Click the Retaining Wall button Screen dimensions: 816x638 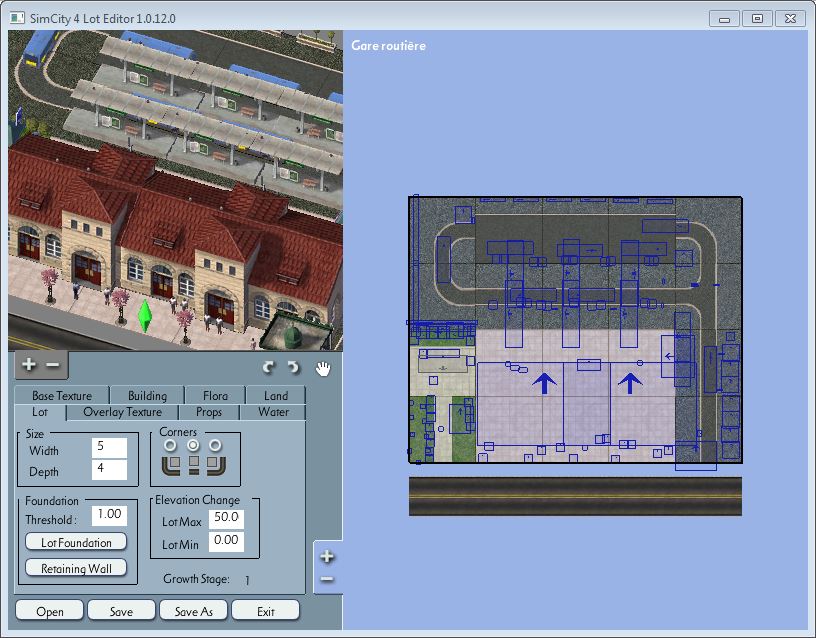pyautogui.click(x=76, y=568)
